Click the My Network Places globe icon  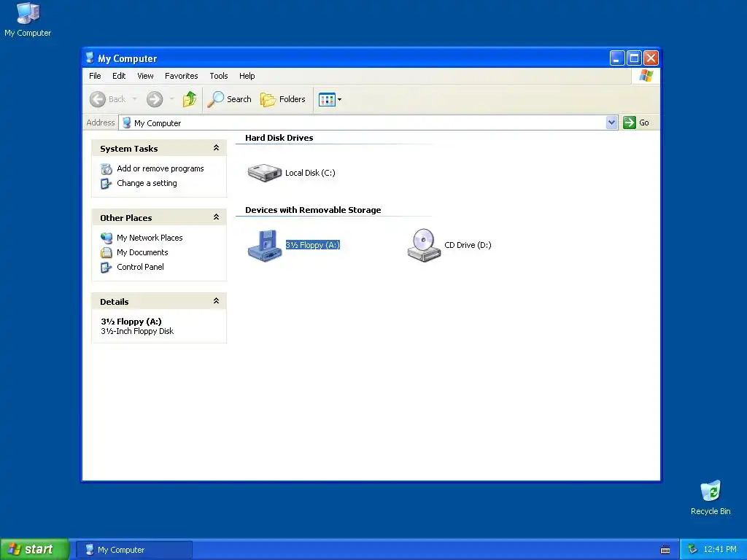107,238
